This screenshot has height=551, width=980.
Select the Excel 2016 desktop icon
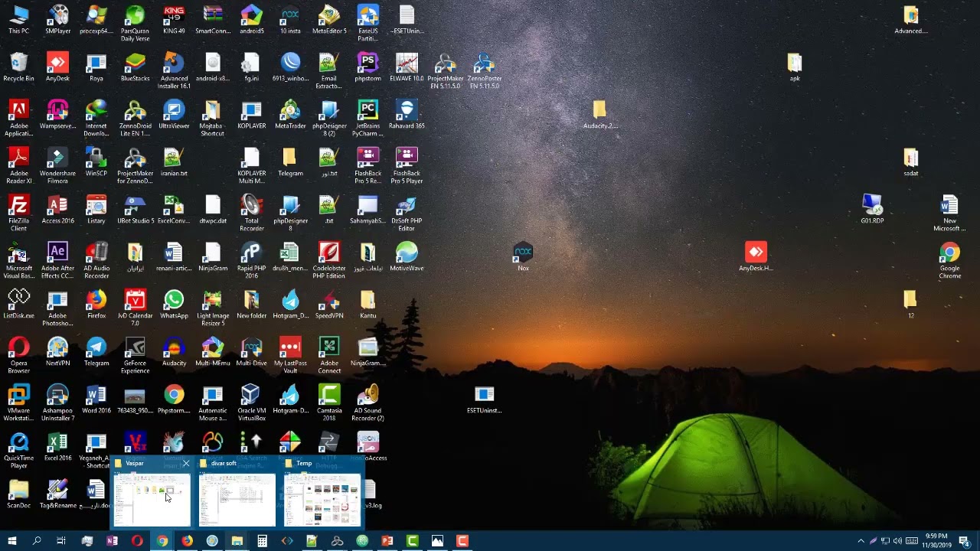(57, 447)
